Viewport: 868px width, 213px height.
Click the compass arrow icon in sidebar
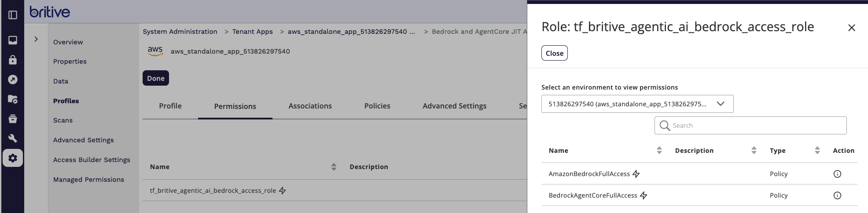13,79
